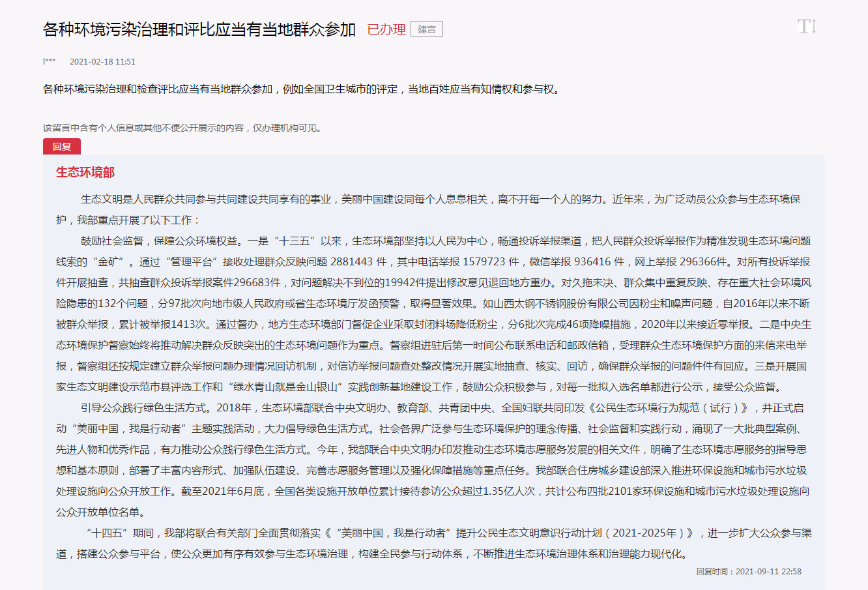Click the post timestamp 2021-02-18 11:51

pyautogui.click(x=102, y=62)
